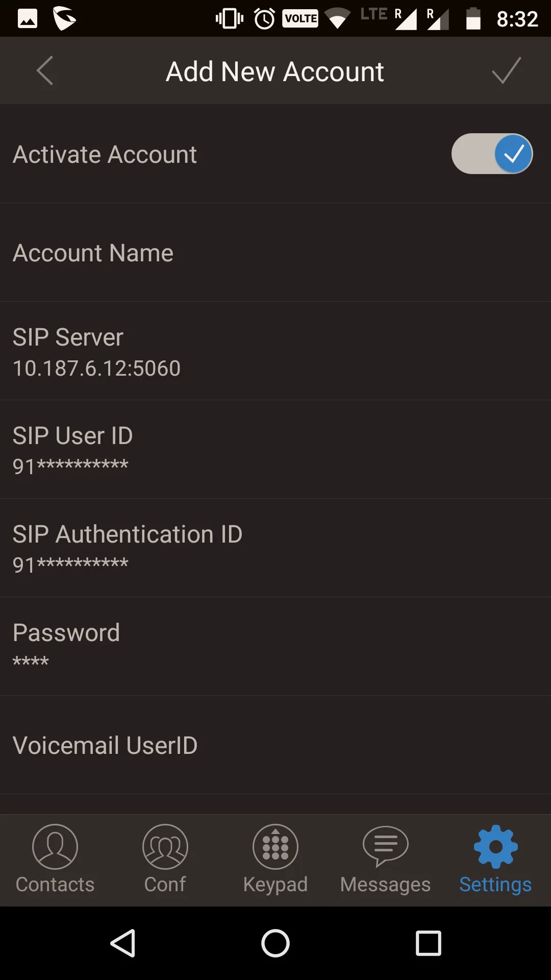Toggle the Activate Account switch
Screen dimensions: 551x980
pyautogui.click(x=492, y=154)
